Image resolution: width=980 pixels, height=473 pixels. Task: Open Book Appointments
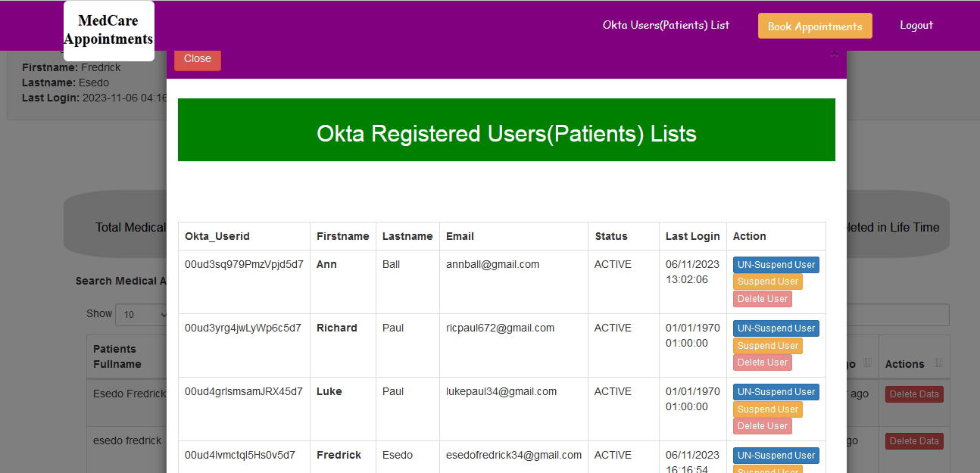click(x=815, y=25)
